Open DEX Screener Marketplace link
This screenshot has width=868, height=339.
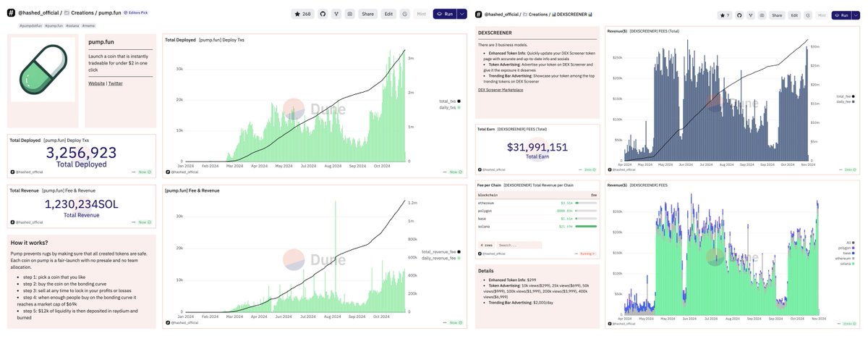tap(501, 90)
